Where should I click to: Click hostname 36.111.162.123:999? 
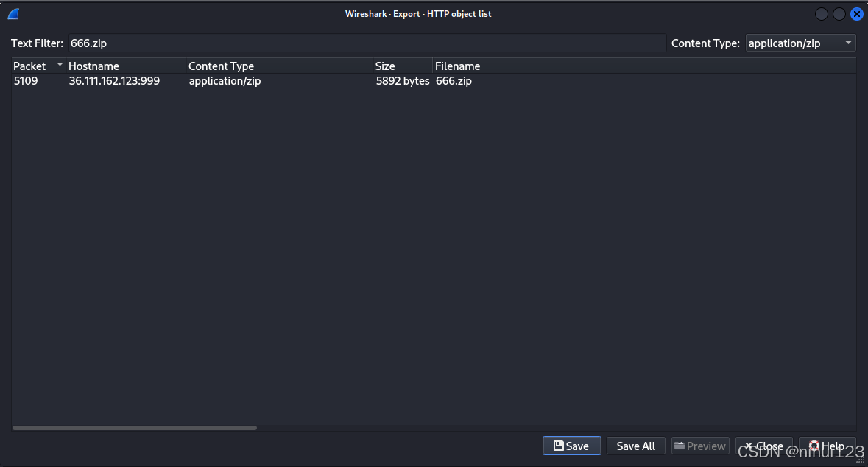click(114, 81)
